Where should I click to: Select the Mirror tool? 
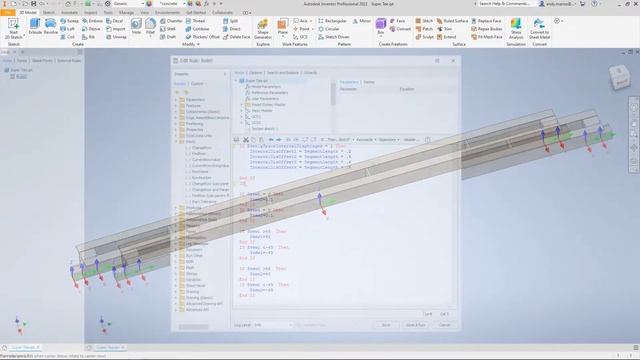click(362, 21)
